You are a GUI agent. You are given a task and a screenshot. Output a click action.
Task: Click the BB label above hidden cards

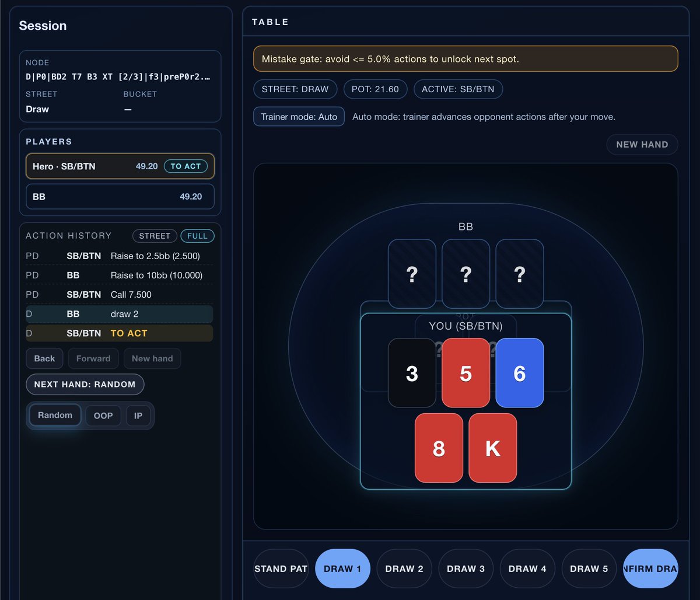point(466,226)
